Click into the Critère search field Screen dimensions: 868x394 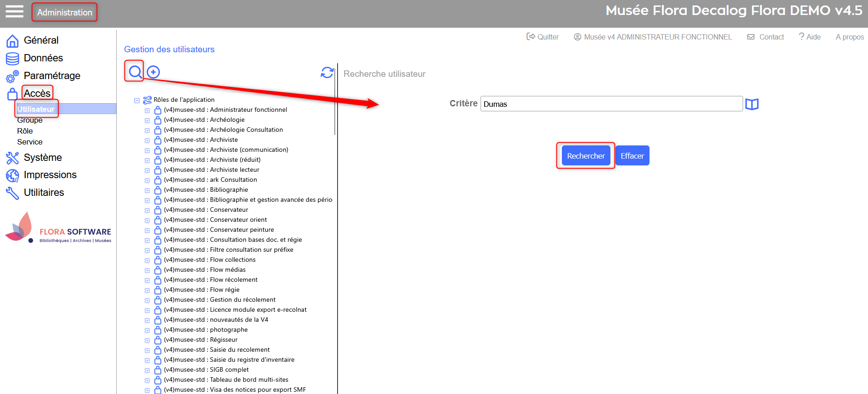click(611, 104)
